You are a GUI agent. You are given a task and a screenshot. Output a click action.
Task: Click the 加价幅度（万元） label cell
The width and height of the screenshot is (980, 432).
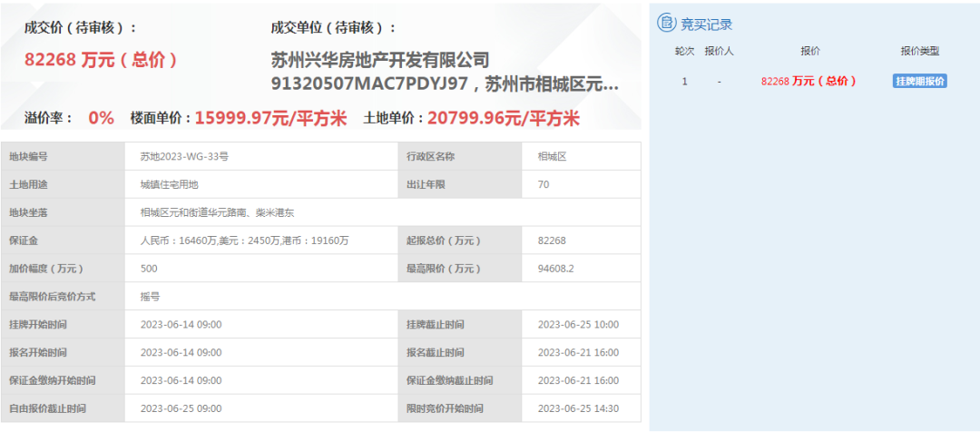(x=63, y=269)
